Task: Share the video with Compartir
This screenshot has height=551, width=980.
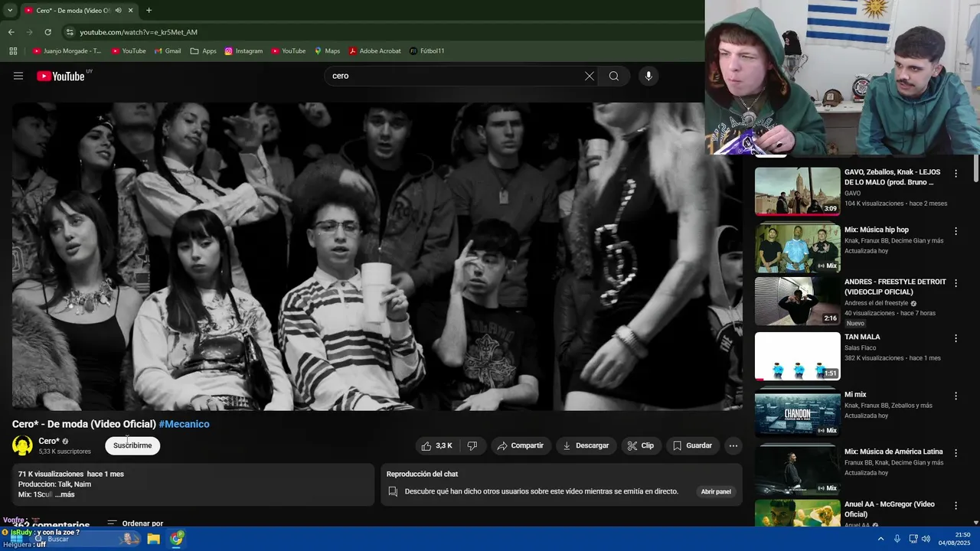Action: point(520,445)
